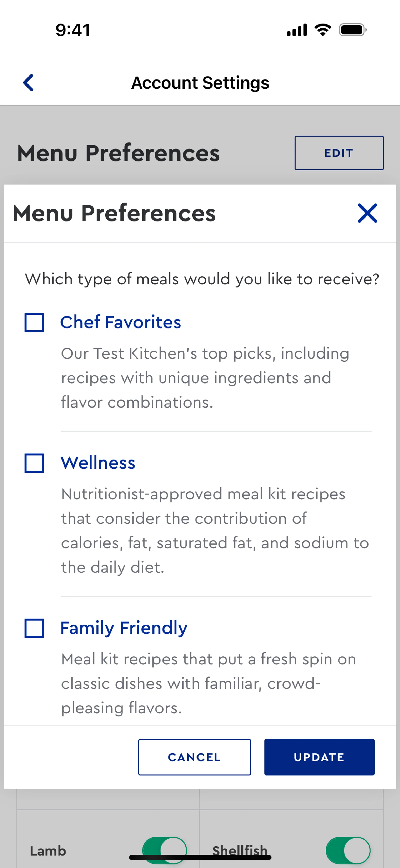Tap the back chevron arrow

(29, 83)
